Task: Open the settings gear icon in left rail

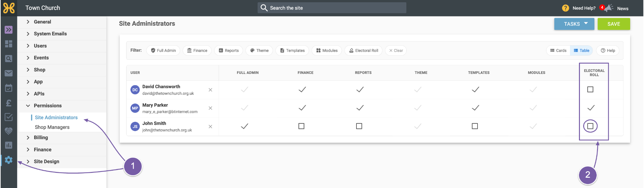Action: tap(9, 160)
